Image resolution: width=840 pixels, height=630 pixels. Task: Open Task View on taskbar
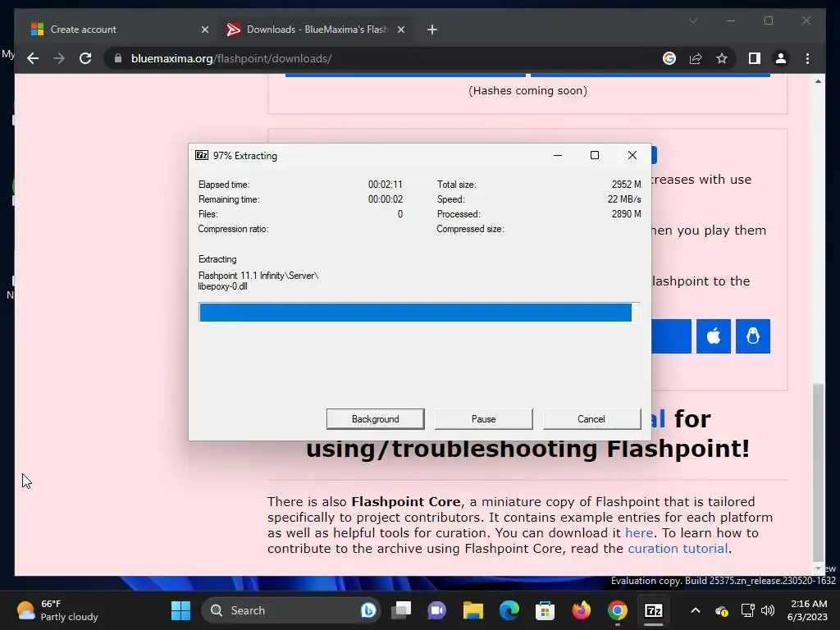tap(401, 610)
